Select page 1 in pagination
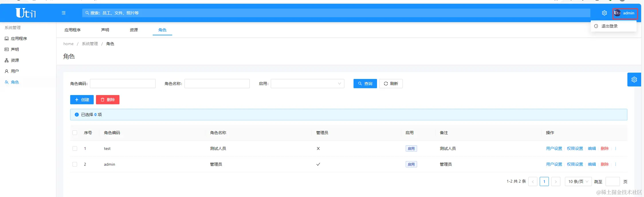The image size is (644, 197). (x=544, y=181)
